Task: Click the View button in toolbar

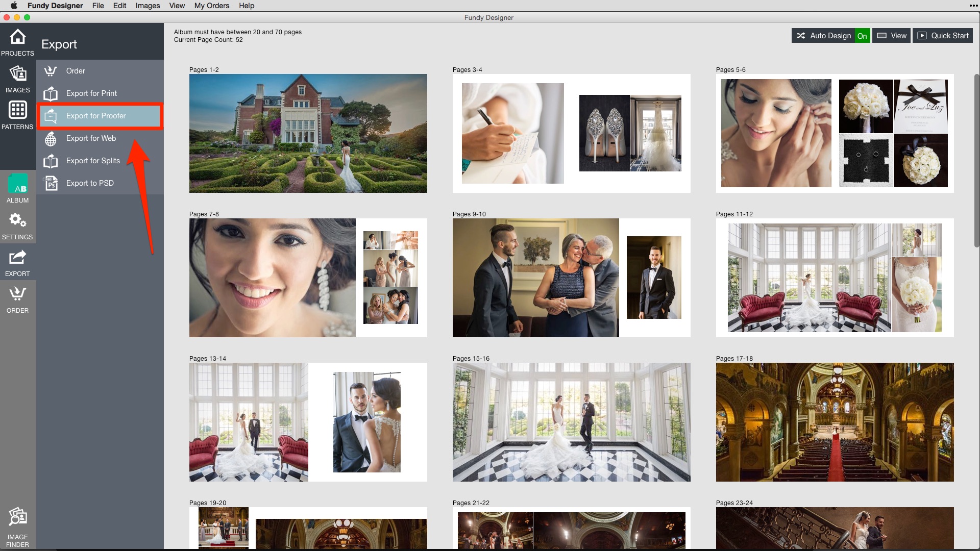Action: (x=891, y=36)
